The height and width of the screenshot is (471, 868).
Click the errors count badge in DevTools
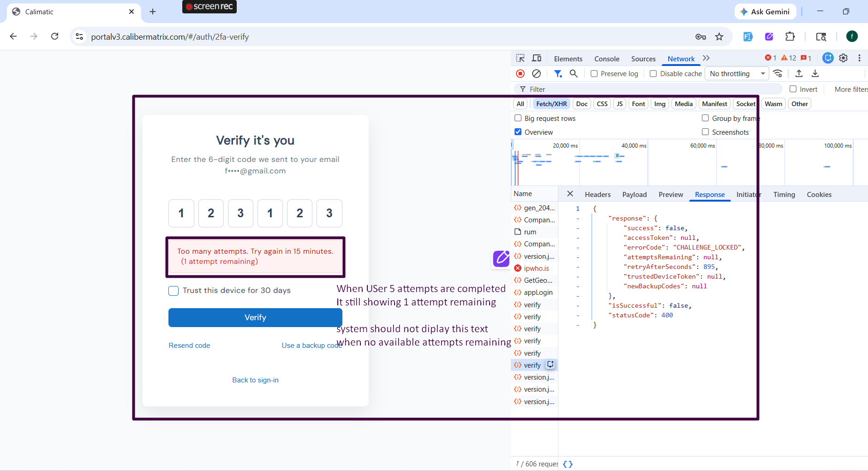pos(771,58)
